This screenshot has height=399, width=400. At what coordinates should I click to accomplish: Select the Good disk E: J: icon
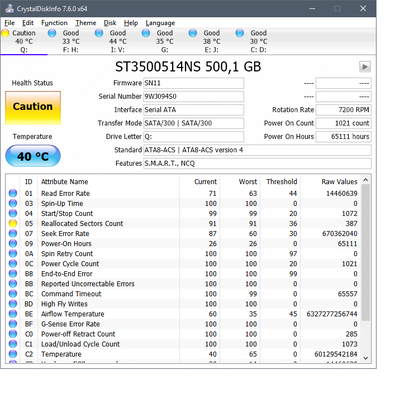(193, 33)
